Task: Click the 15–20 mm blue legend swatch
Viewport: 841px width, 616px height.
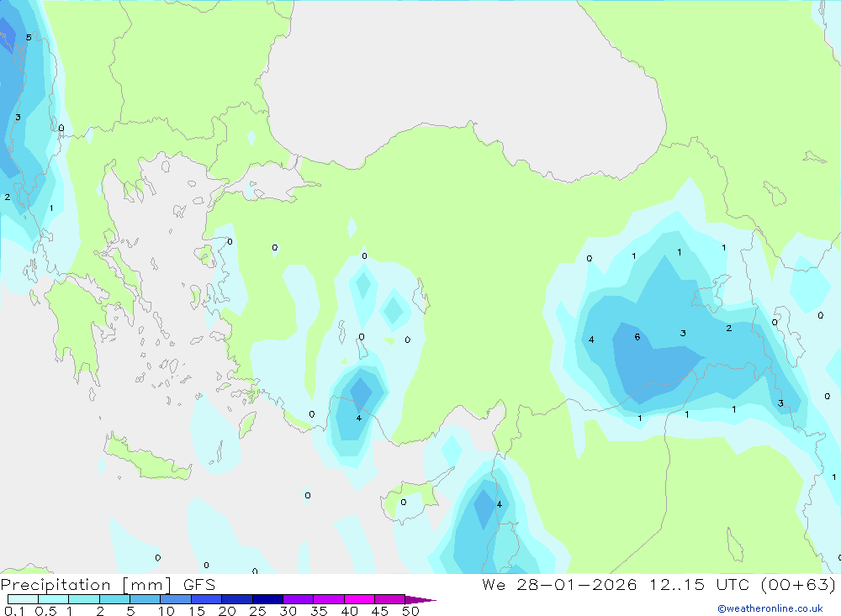Action: (206, 599)
